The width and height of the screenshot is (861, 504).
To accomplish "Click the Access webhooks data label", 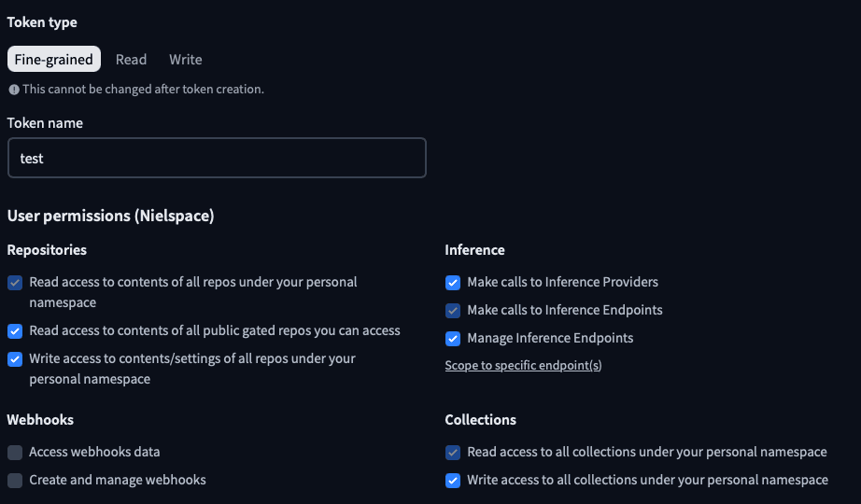I will 94,452.
